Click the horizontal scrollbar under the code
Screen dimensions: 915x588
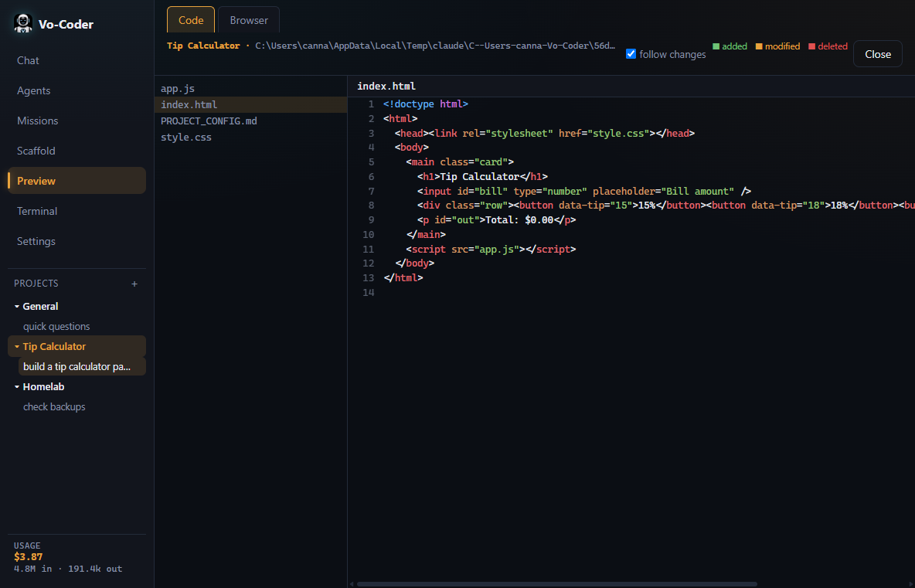[556, 584]
